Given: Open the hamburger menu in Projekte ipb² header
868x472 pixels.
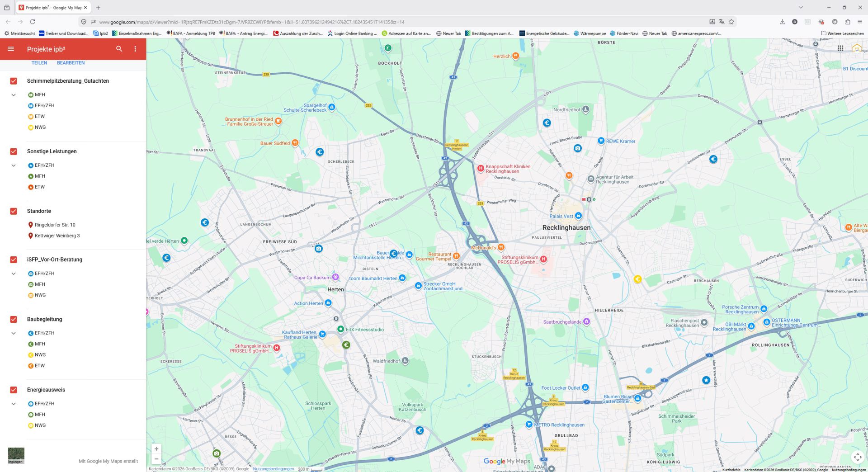Looking at the screenshot, I should [x=11, y=49].
